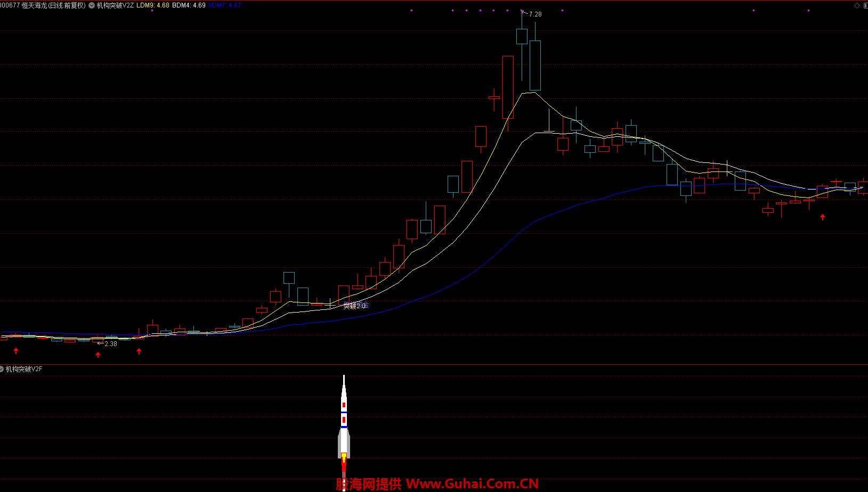Click the leftmost red up-arrow buy signal
Screen dimensions: 868x492
pos(16,351)
